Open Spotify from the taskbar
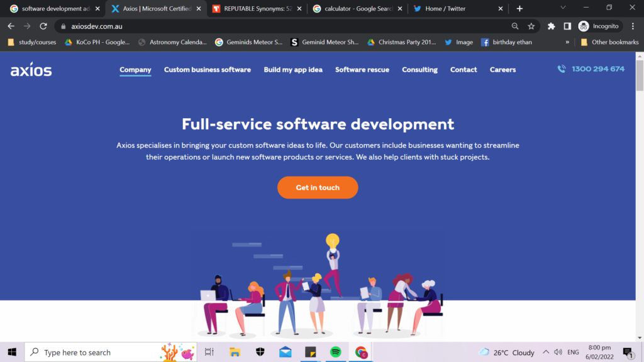This screenshot has width=644, height=362. [335, 352]
